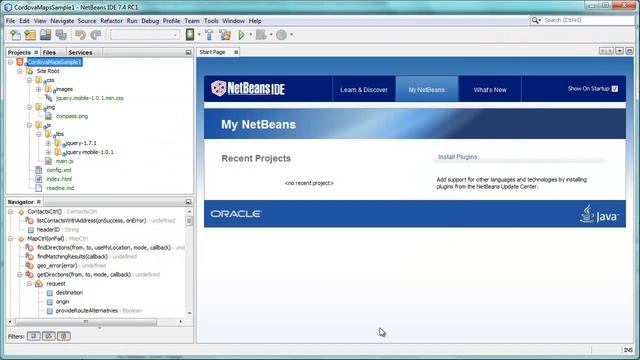The width and height of the screenshot is (640, 360).
Task: Click the Open Project toolbar icon
Action: tap(46, 35)
